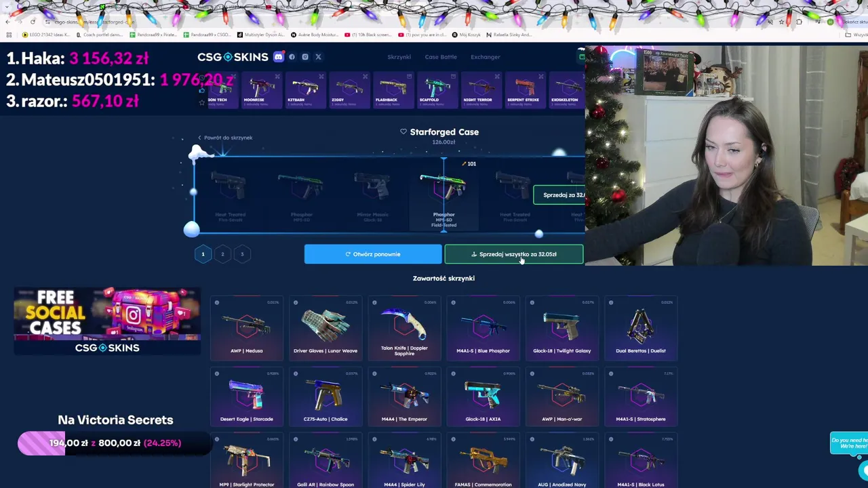Click the Glock-18 | AXIA label
This screenshot has width=868, height=488.
[483, 419]
